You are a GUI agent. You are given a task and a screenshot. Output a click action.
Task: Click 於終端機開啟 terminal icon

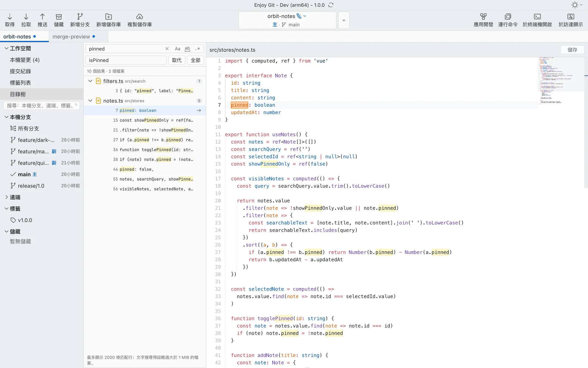point(537,17)
